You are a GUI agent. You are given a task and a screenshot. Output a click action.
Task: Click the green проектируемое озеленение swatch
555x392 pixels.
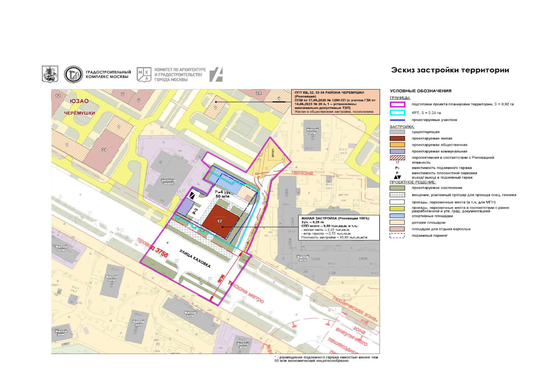coord(397,188)
